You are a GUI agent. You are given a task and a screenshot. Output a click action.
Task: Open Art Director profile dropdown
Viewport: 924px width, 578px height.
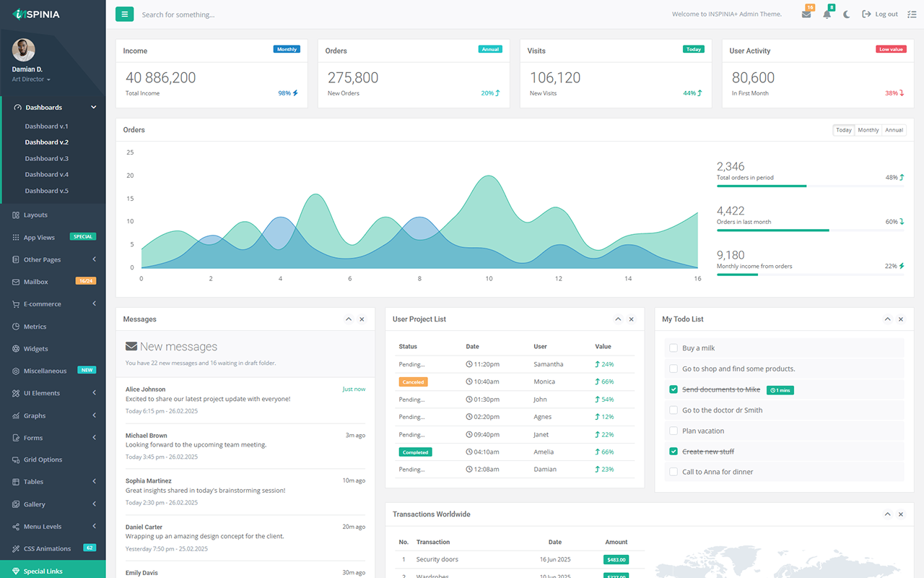pos(31,79)
